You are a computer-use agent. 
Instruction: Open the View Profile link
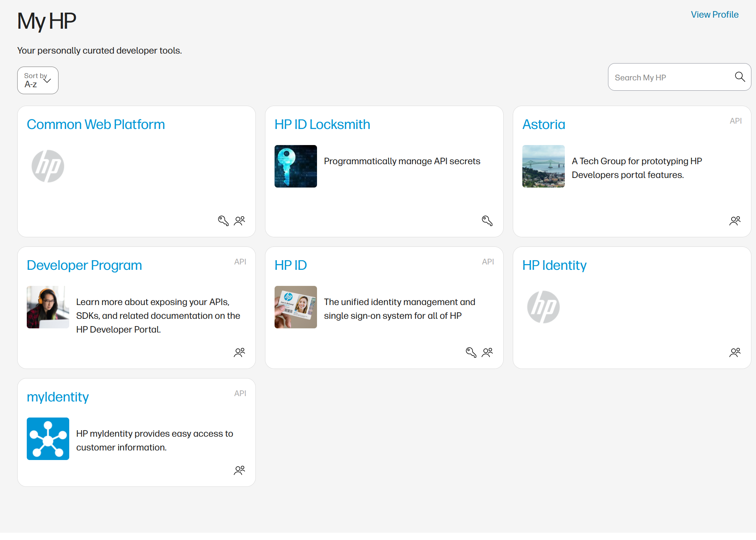tap(715, 15)
